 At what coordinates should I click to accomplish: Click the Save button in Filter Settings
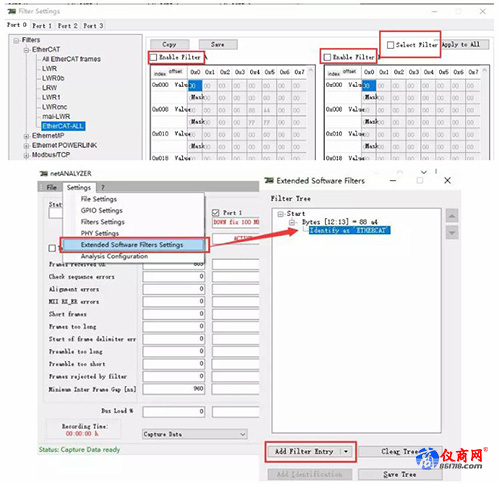218,44
